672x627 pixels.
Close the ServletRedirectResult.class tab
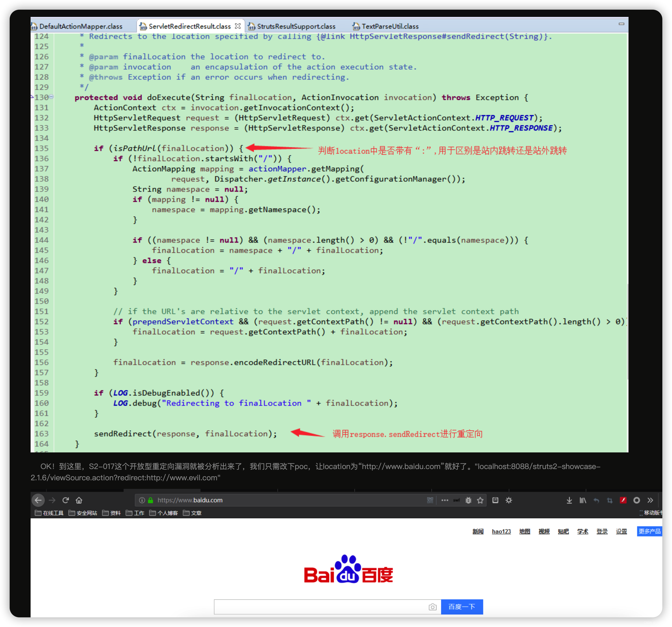pyautogui.click(x=238, y=26)
